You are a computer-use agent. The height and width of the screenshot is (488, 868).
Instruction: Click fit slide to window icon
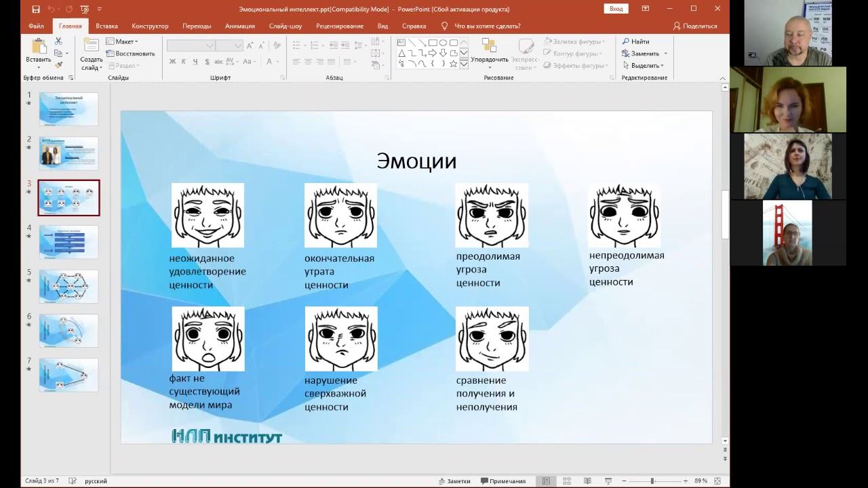tap(717, 481)
